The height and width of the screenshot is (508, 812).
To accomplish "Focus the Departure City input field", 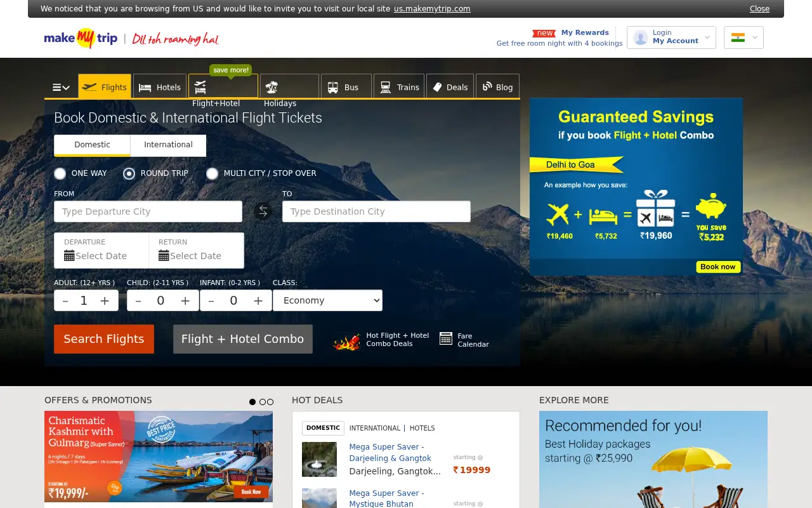I will tap(148, 211).
